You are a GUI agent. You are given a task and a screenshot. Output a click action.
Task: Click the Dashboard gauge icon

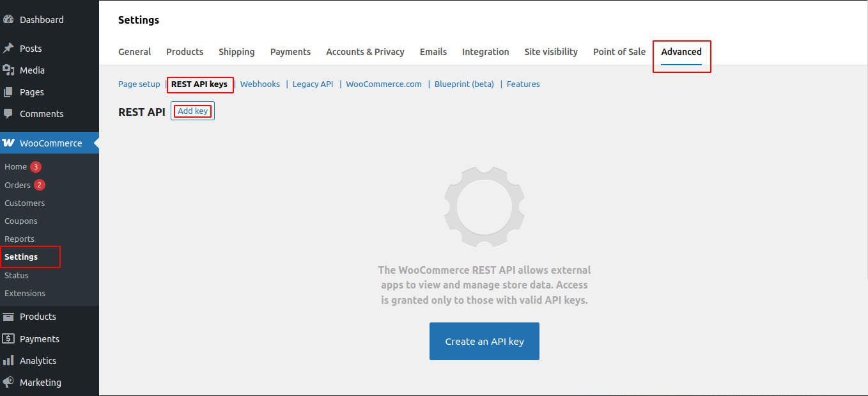click(8, 20)
